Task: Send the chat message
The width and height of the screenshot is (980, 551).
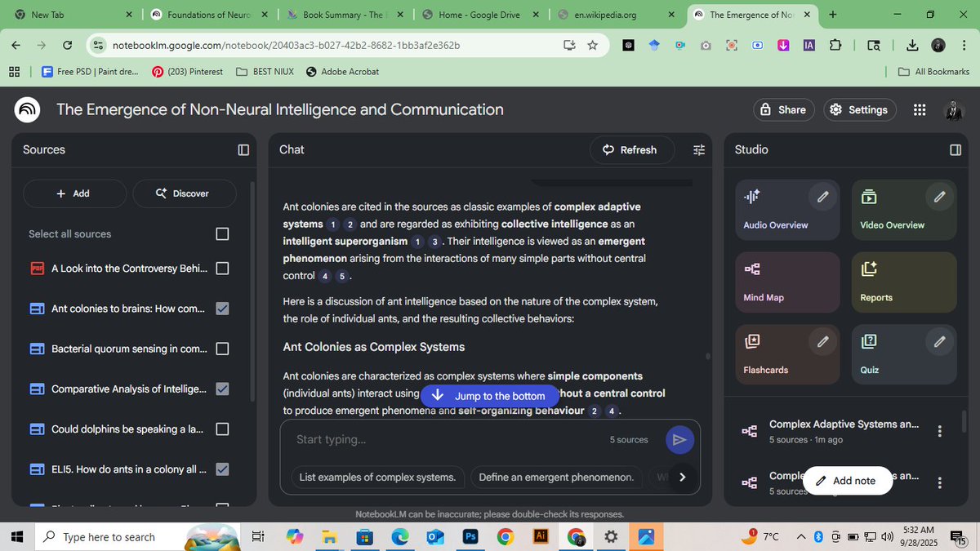Action: (x=679, y=440)
